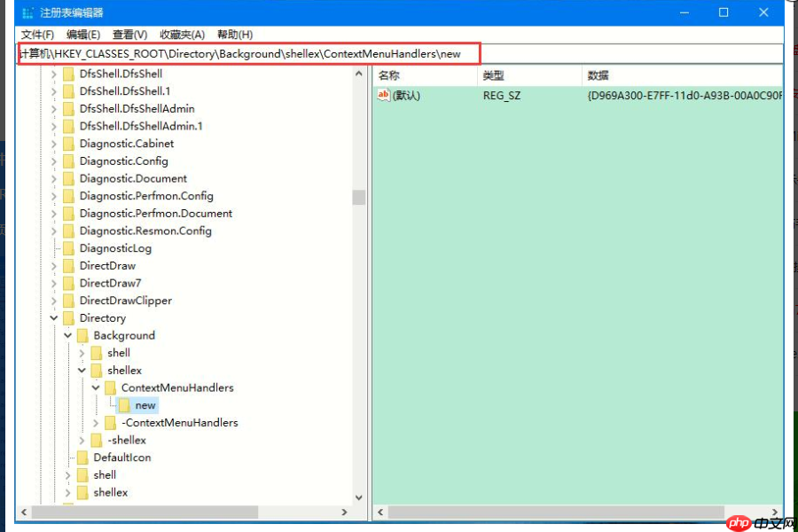
Task: Click the DirectDrawClipper folder icon
Action: pyautogui.click(x=68, y=301)
